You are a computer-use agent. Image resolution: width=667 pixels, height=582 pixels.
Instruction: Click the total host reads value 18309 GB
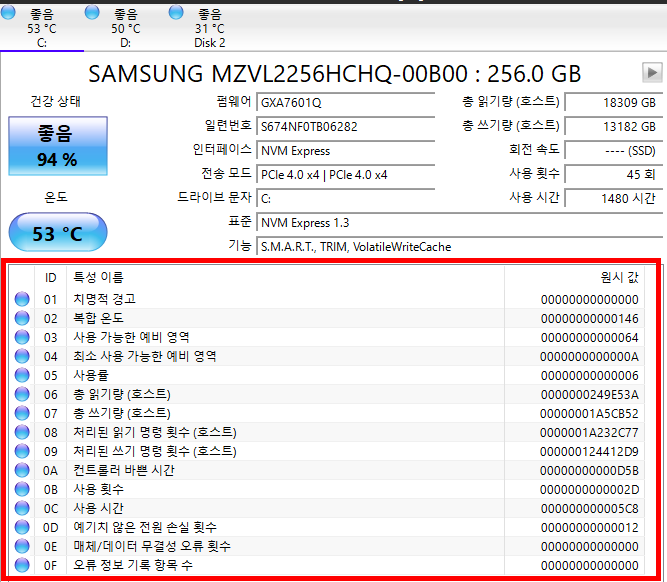(613, 103)
